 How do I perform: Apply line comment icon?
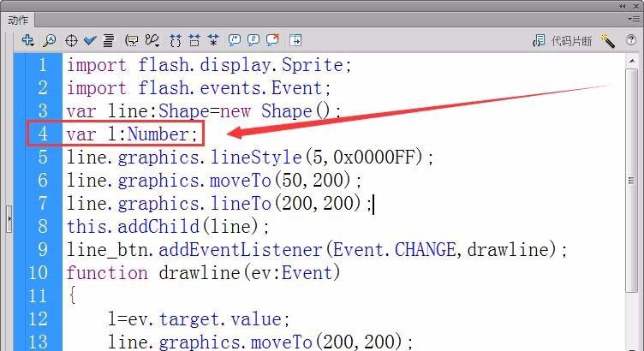pos(253,40)
